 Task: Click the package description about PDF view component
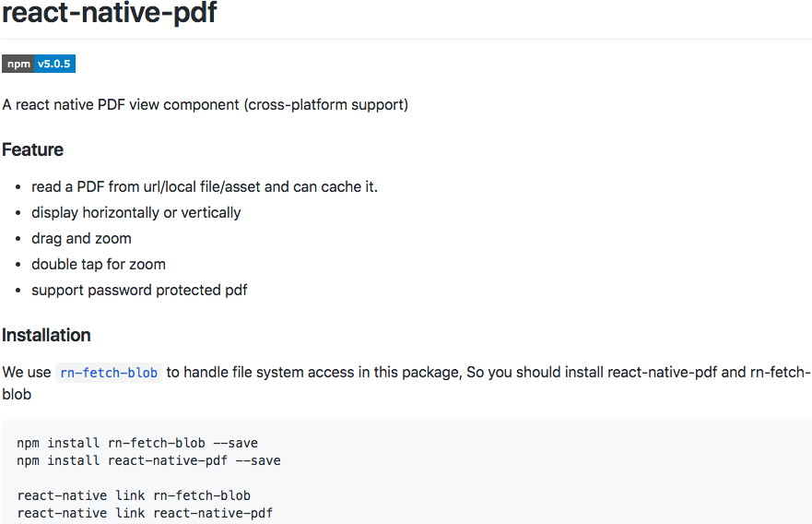point(205,104)
